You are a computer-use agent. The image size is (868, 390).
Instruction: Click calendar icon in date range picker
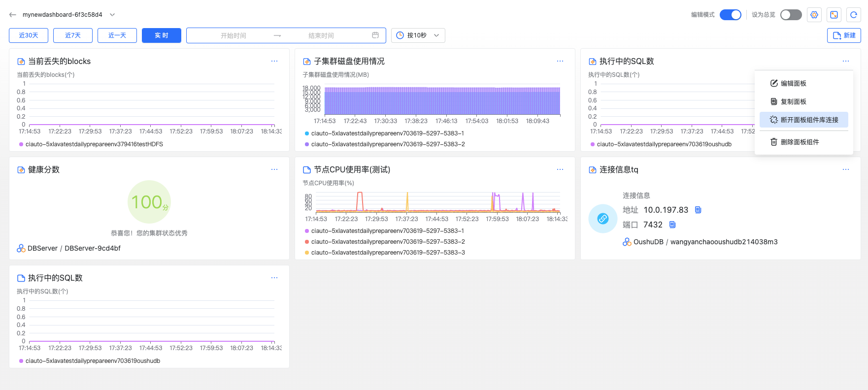click(x=375, y=35)
